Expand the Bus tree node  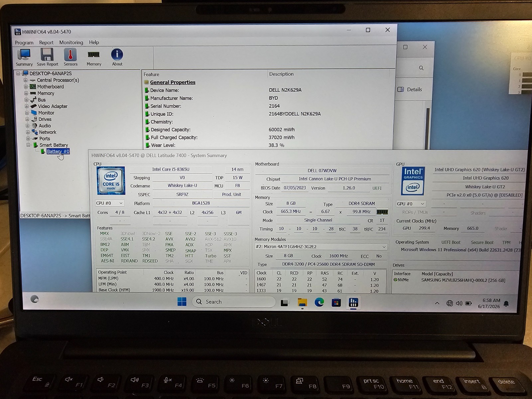pos(26,100)
